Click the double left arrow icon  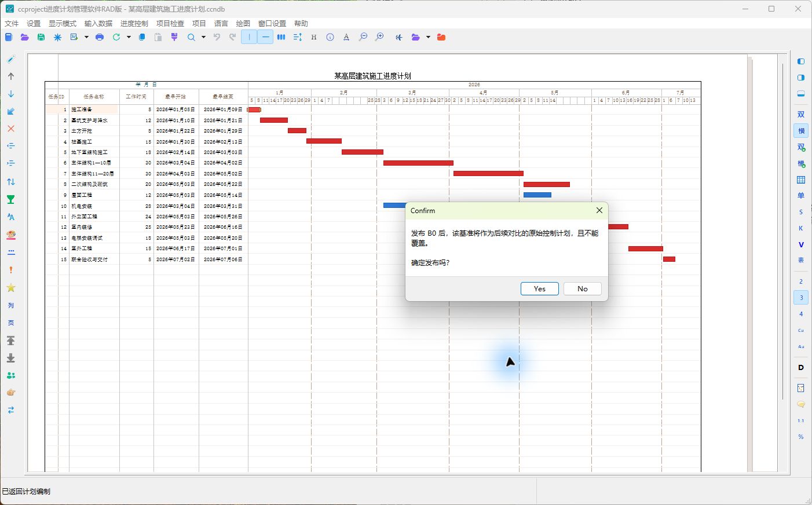pos(398,37)
